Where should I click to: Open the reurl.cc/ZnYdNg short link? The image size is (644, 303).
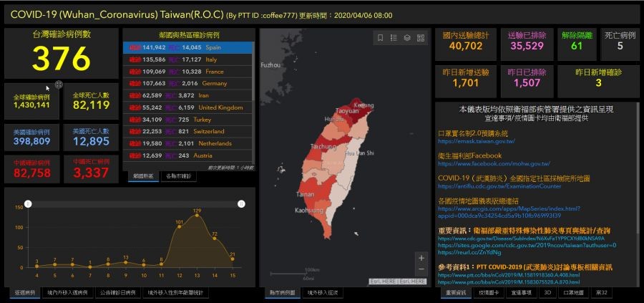tap(469, 252)
